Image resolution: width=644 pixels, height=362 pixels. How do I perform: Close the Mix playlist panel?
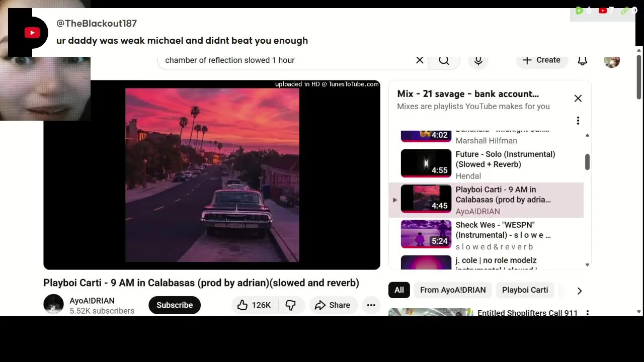coord(578,99)
